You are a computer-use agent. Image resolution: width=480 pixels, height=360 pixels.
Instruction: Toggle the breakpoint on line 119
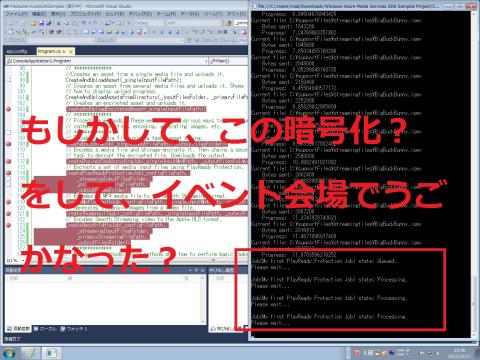click(x=8, y=202)
